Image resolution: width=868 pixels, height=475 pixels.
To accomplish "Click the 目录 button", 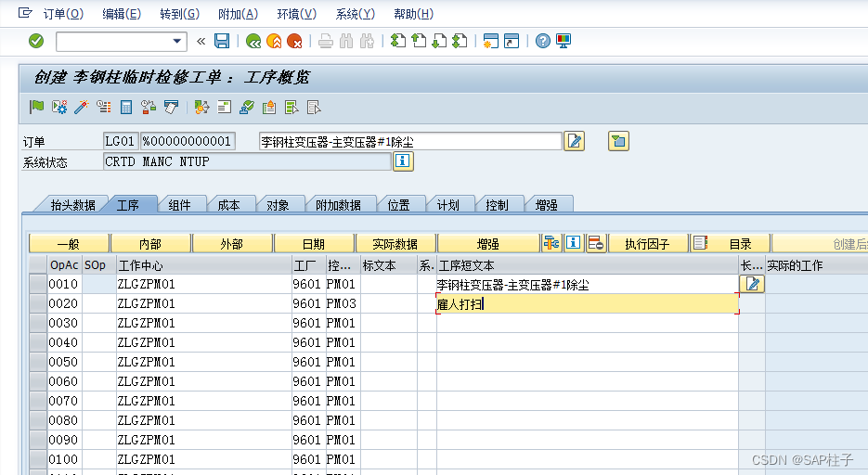I will point(730,243).
